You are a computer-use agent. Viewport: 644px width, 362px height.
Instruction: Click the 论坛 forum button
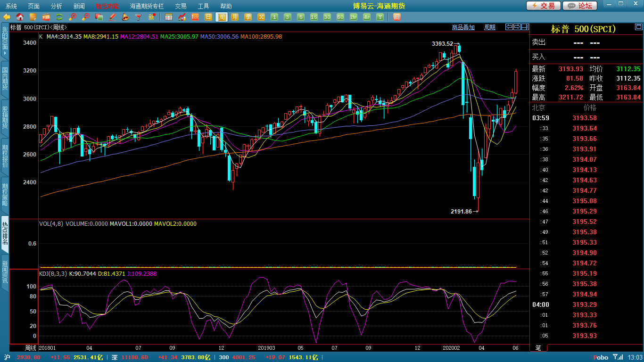(580, 6)
